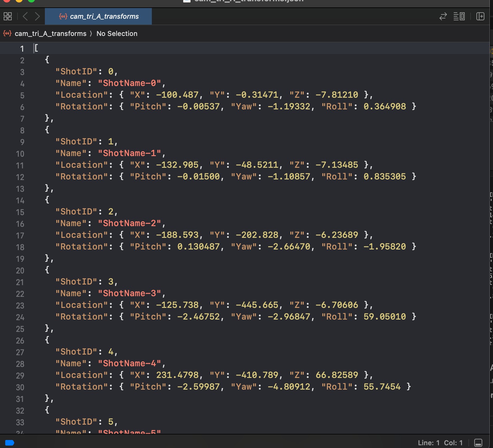Click the "ShotName-2" string value
The image size is (493, 448).
pos(129,223)
